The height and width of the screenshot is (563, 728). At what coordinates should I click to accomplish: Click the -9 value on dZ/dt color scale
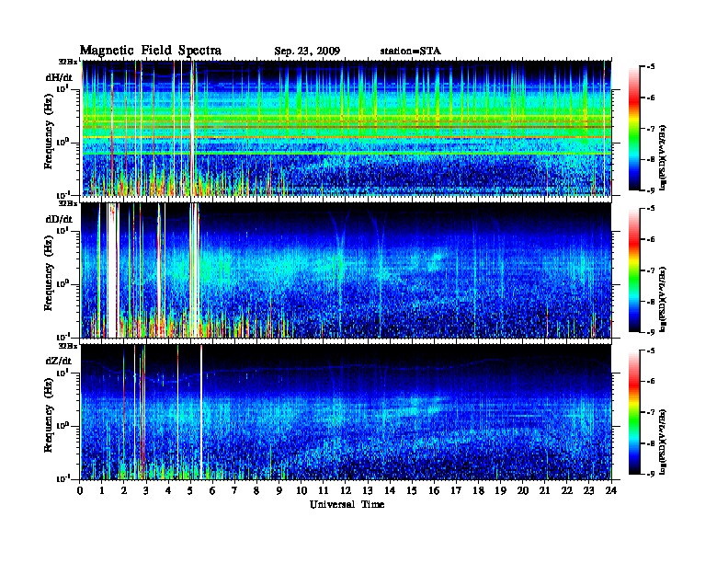(651, 474)
